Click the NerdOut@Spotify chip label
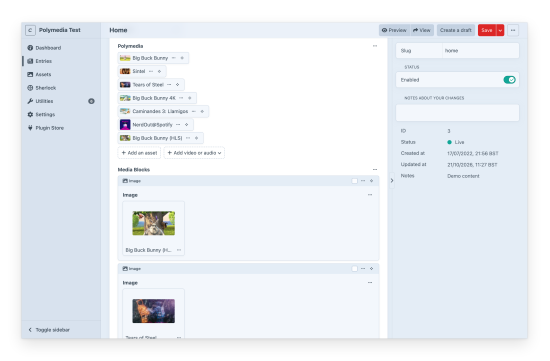 point(152,125)
